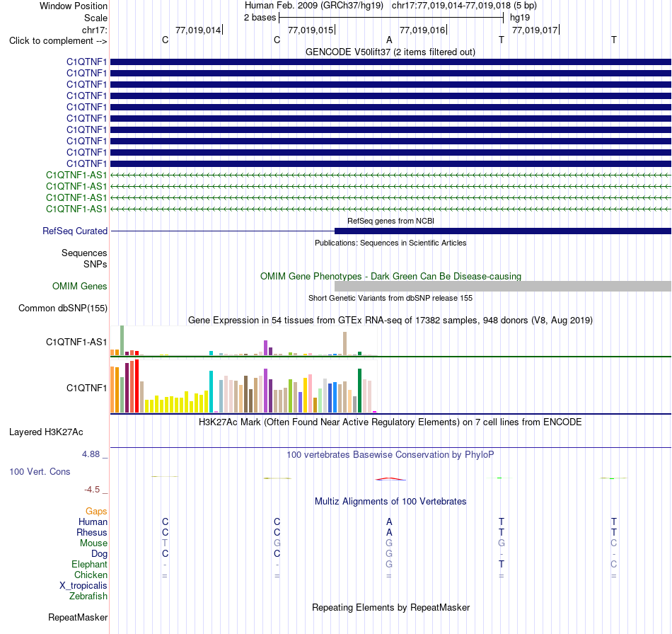
Task: Click the 2 bases scale bar
Action: (391, 18)
